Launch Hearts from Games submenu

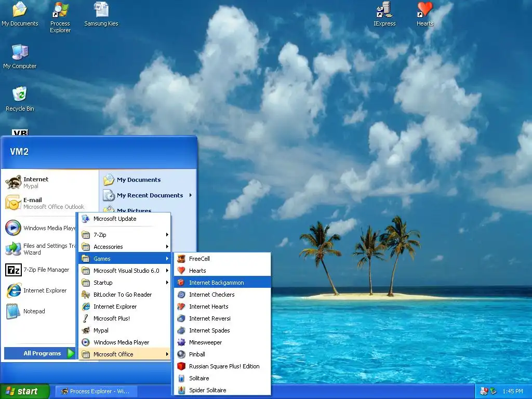(222, 270)
